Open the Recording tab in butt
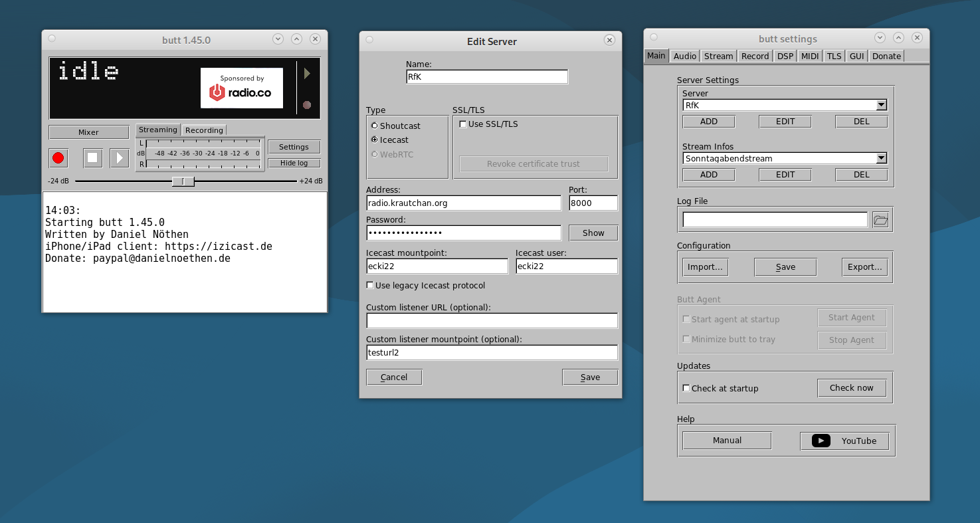 (x=204, y=130)
